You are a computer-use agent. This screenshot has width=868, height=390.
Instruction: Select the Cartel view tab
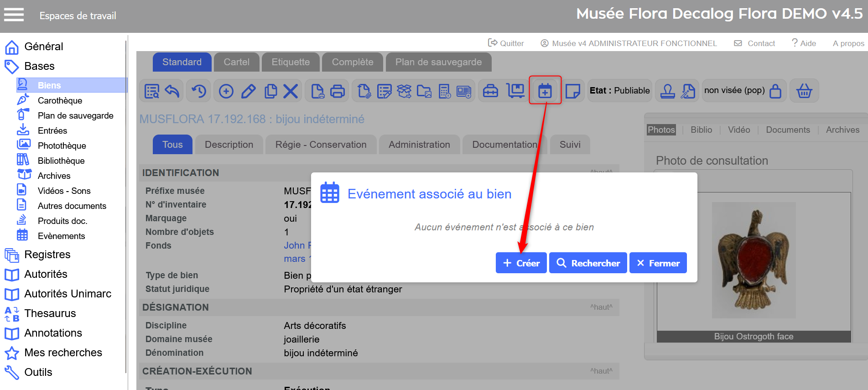pyautogui.click(x=236, y=62)
